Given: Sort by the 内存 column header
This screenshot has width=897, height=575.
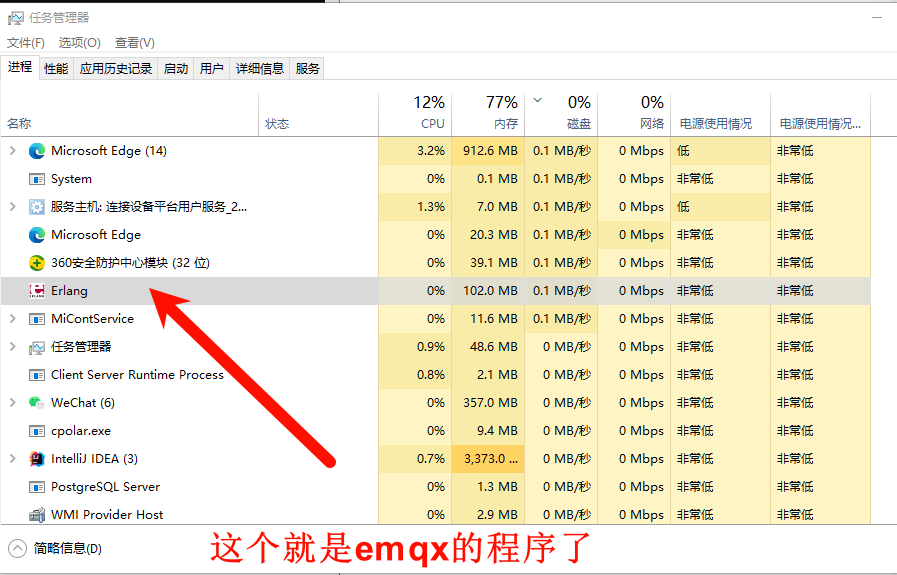Looking at the screenshot, I should click(x=488, y=114).
